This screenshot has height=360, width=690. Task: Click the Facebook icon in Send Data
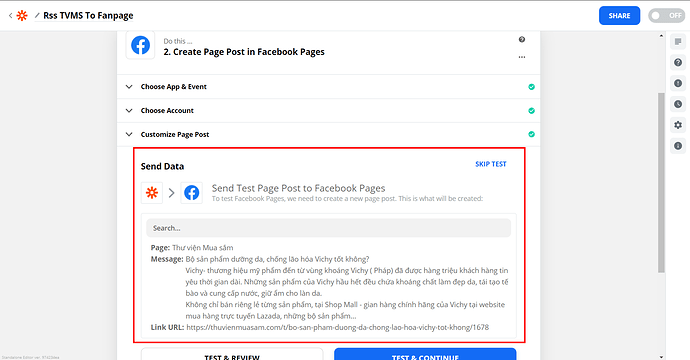191,193
